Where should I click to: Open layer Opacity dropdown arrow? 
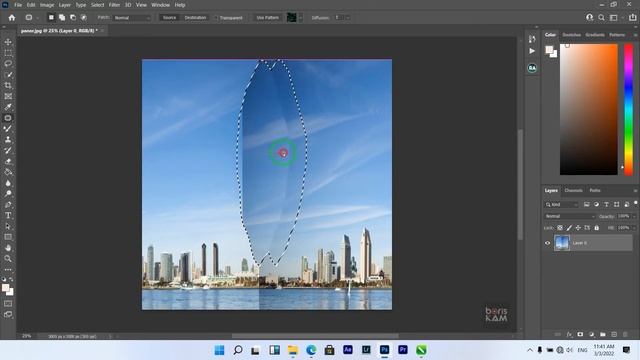634,216
